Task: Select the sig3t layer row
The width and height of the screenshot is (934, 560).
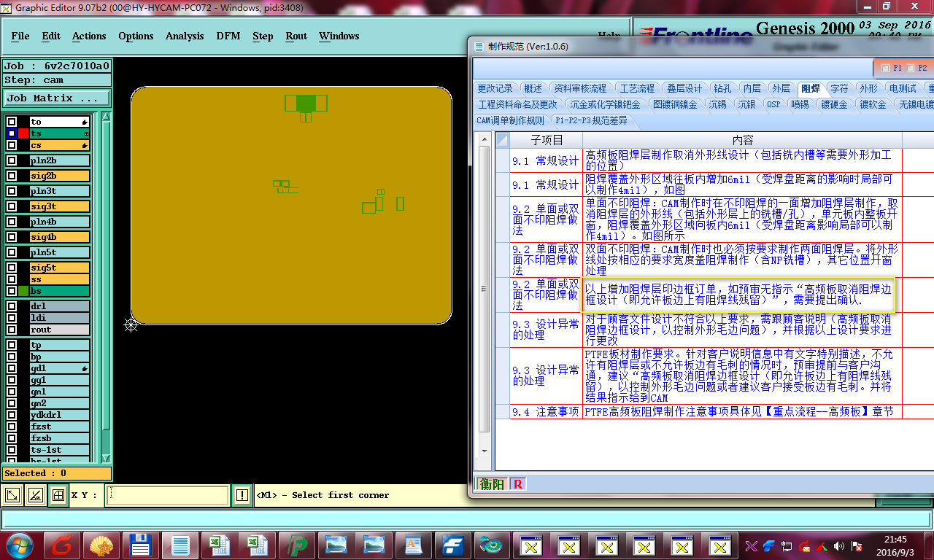Action: point(58,206)
